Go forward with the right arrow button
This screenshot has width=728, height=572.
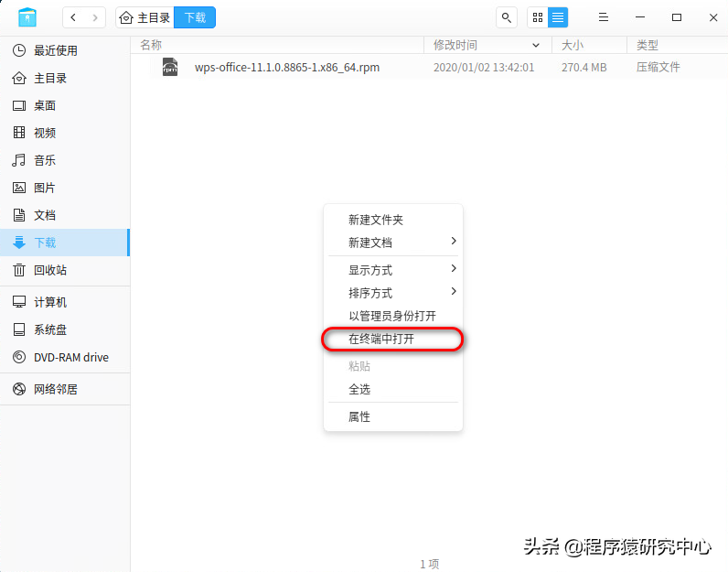tap(95, 17)
